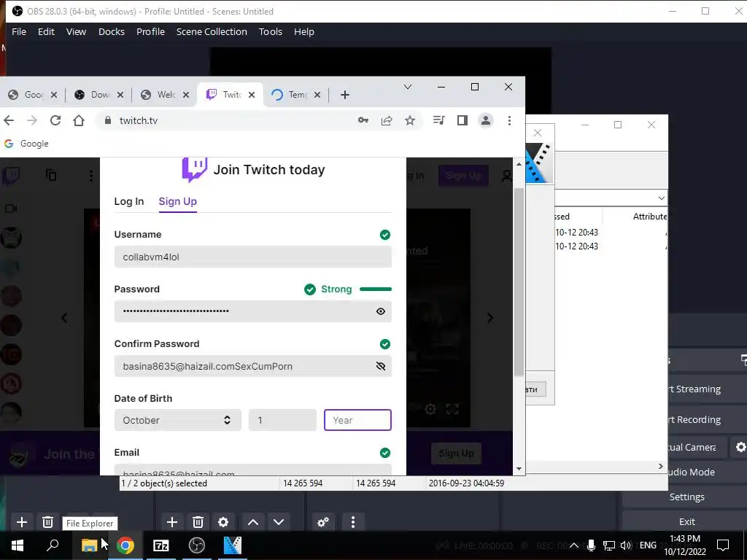
Task: Open the October month dropdown
Action: pos(178,420)
